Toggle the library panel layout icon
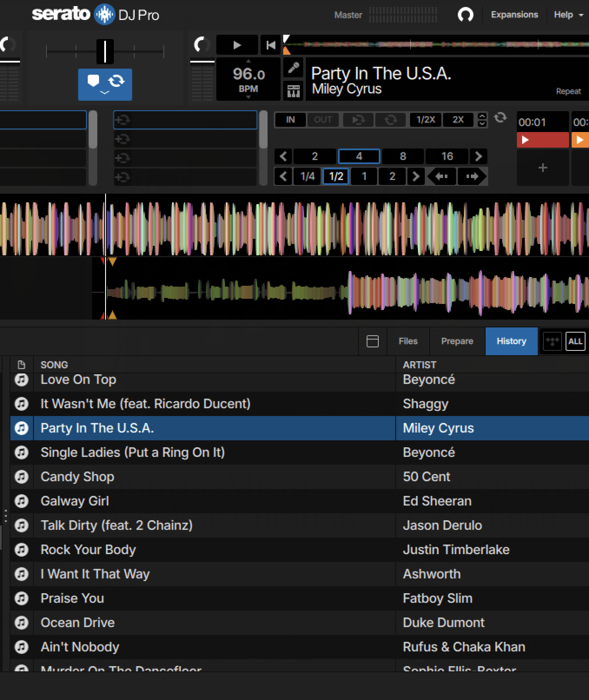 click(x=372, y=341)
